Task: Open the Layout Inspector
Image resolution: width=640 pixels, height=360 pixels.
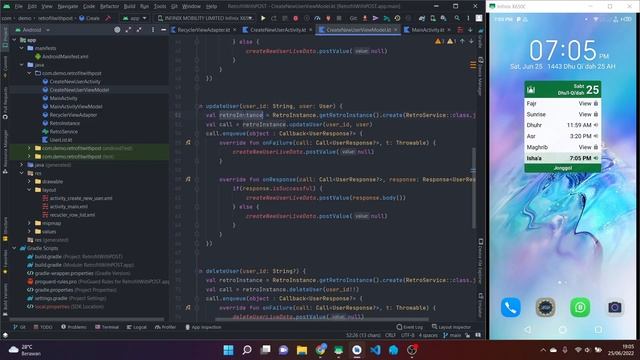Action: click(451, 327)
